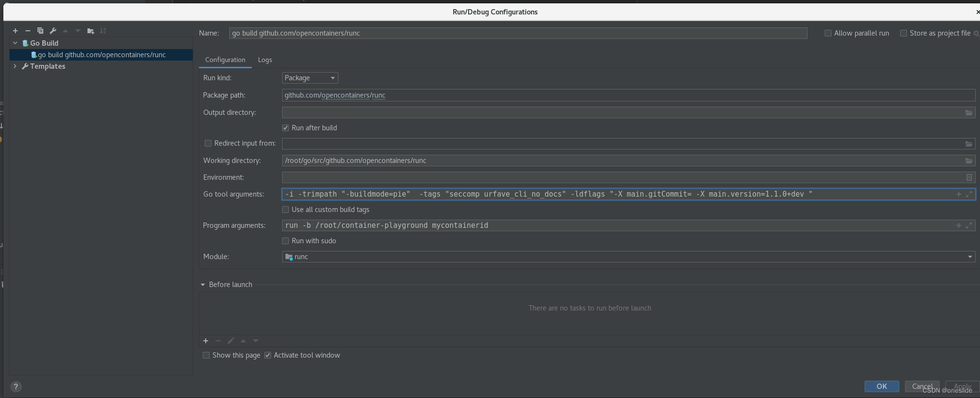Insert macro plus in Go tool arguments
The width and height of the screenshot is (980, 398).
(958, 194)
